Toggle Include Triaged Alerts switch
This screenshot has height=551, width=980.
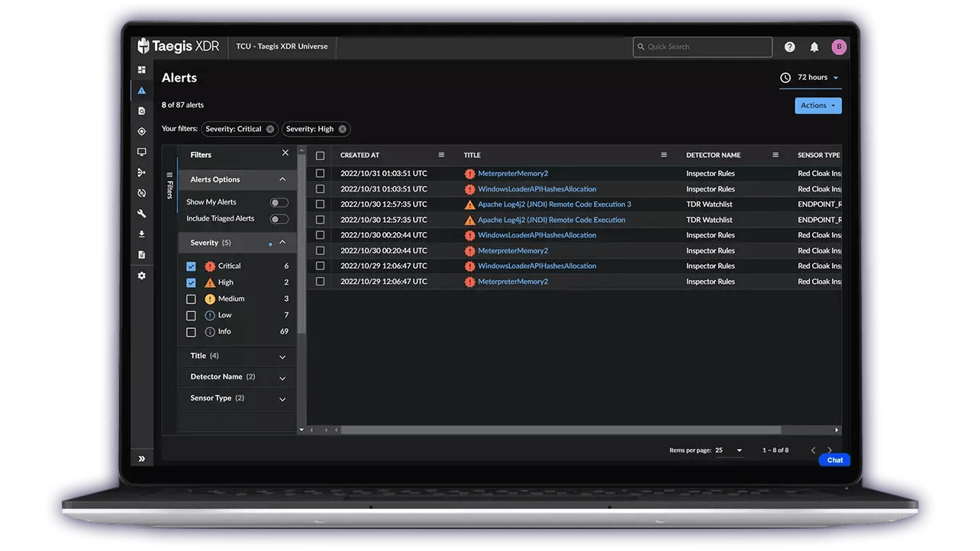[279, 219]
